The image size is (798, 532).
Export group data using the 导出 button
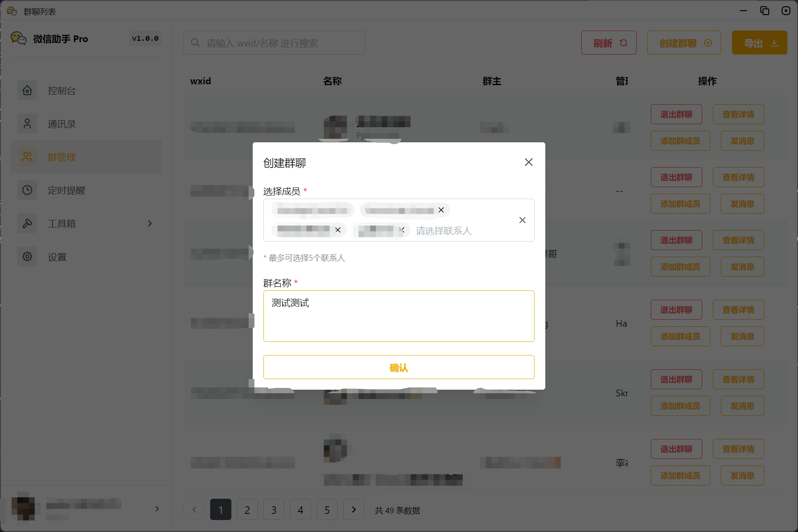click(x=759, y=43)
